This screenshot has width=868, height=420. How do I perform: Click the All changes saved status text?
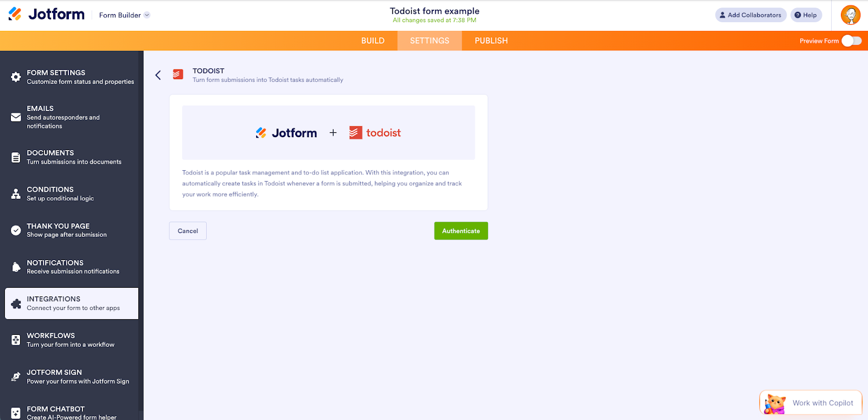point(435,21)
